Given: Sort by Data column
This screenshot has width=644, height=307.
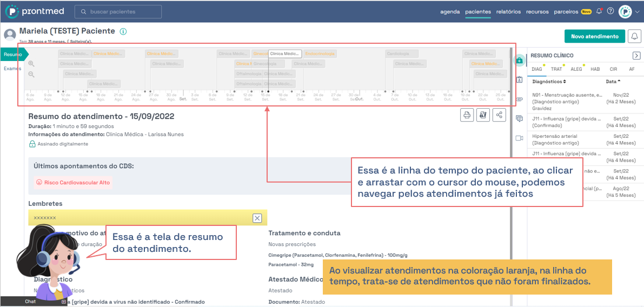Looking at the screenshot, I should (x=614, y=82).
